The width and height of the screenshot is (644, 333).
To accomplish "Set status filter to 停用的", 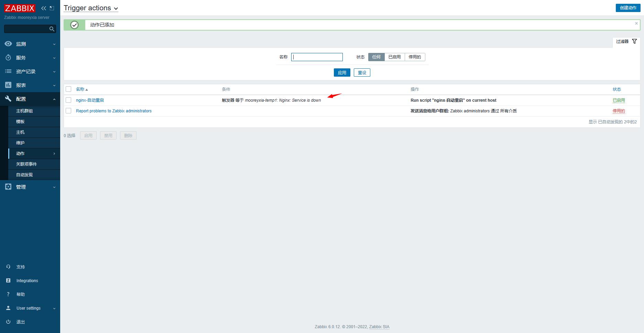I will coord(415,57).
